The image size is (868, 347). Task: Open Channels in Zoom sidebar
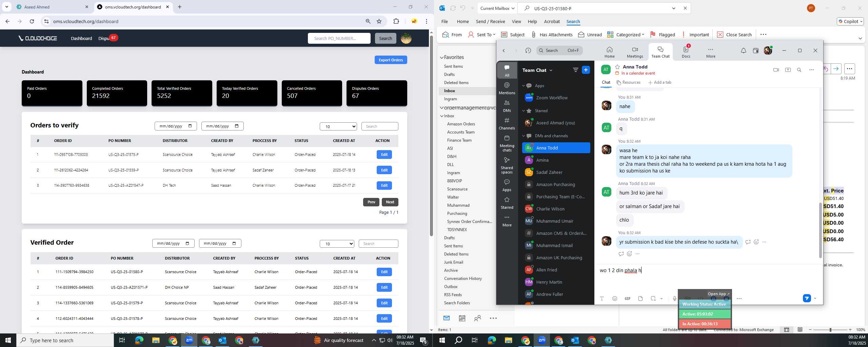pos(507,123)
